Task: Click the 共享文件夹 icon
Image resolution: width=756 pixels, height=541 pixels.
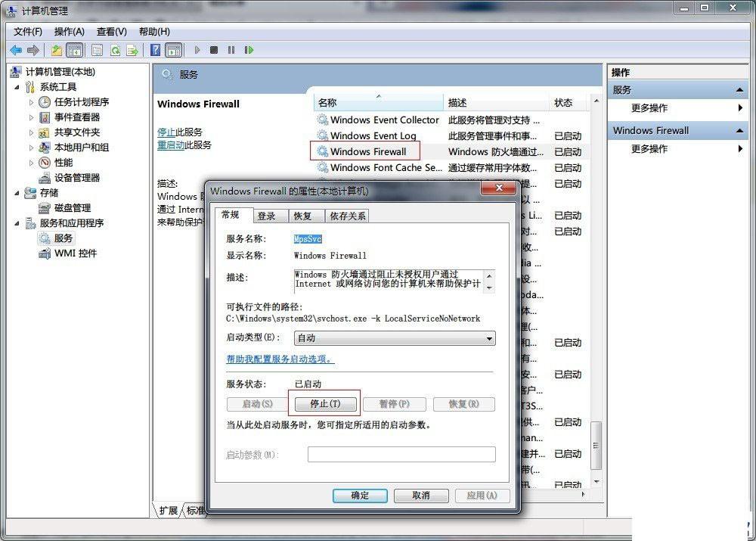Action: [45, 132]
